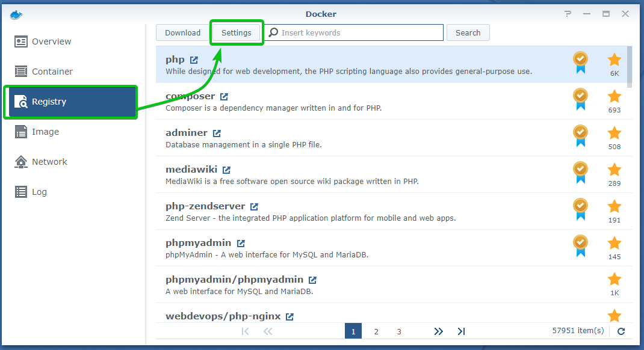
Task: Click official badge on php-zendserver row
Action: (x=580, y=209)
